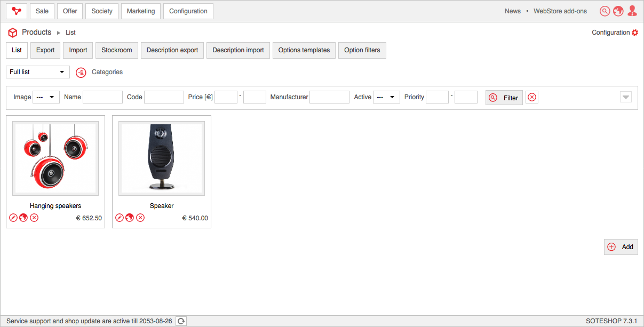644x327 pixels.
Task: Switch to the Description export tab
Action: pyautogui.click(x=172, y=50)
